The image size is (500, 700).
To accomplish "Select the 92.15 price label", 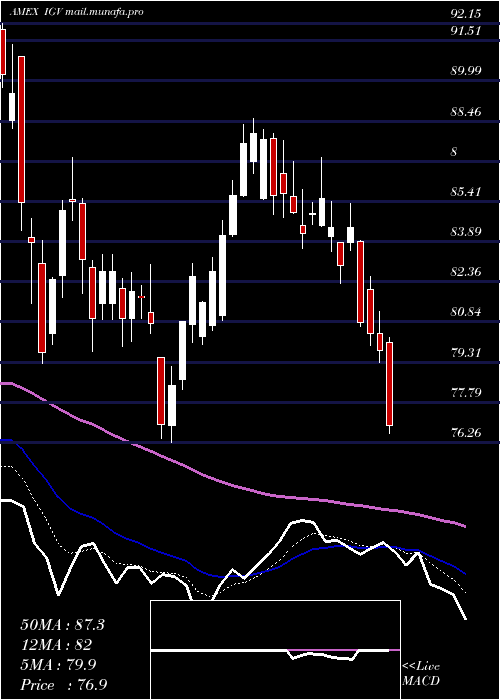I will point(466,14).
